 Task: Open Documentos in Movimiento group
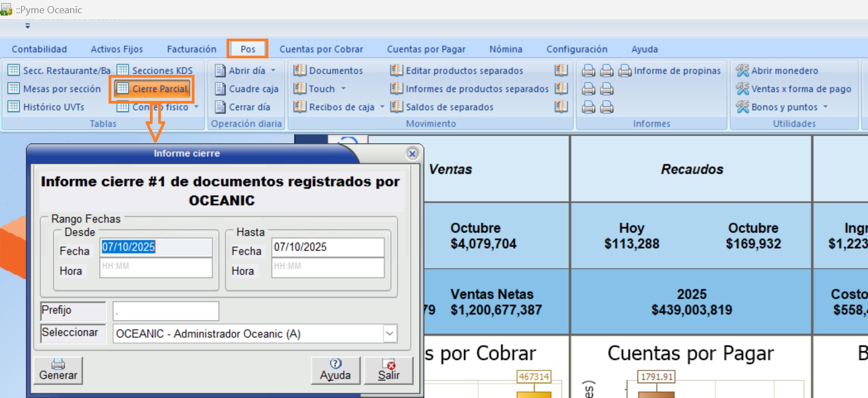[328, 71]
